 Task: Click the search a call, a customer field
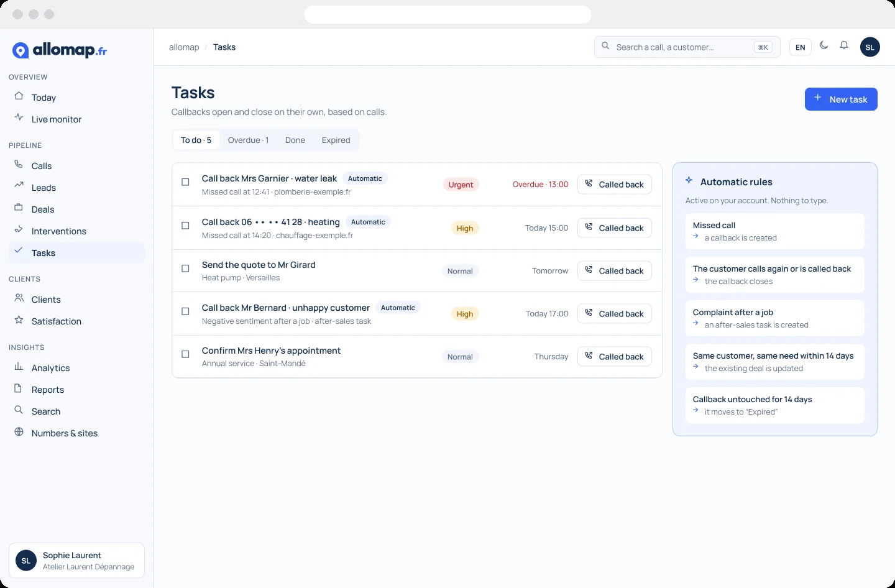click(687, 47)
